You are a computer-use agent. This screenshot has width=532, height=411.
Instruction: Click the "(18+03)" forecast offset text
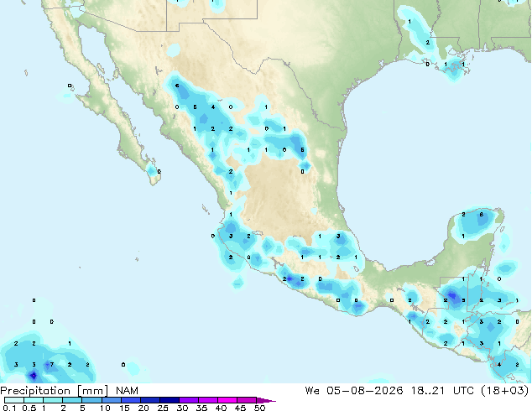tap(505, 391)
